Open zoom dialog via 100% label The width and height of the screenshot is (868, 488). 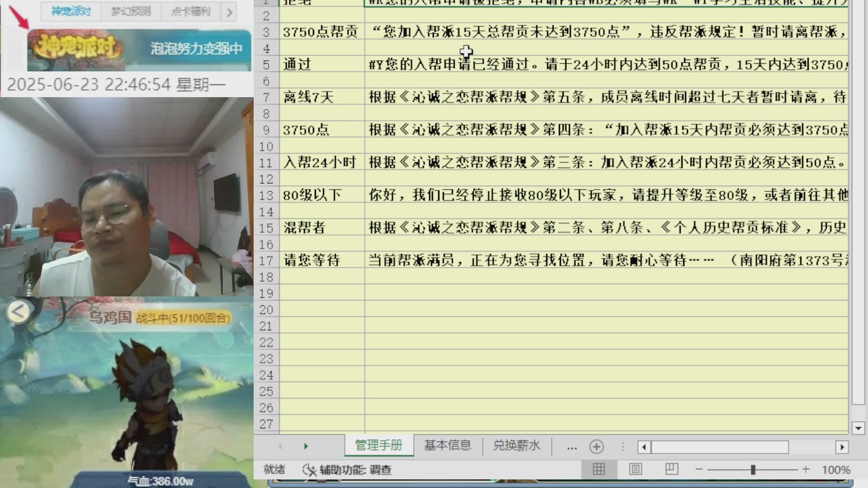tap(836, 470)
